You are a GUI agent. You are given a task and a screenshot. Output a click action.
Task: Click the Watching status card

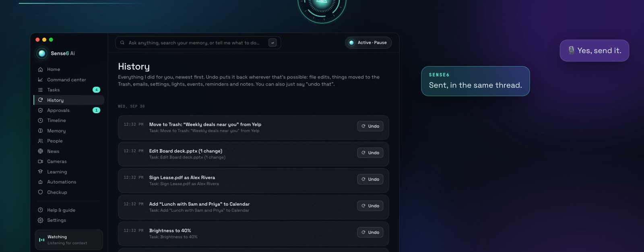pos(69,240)
